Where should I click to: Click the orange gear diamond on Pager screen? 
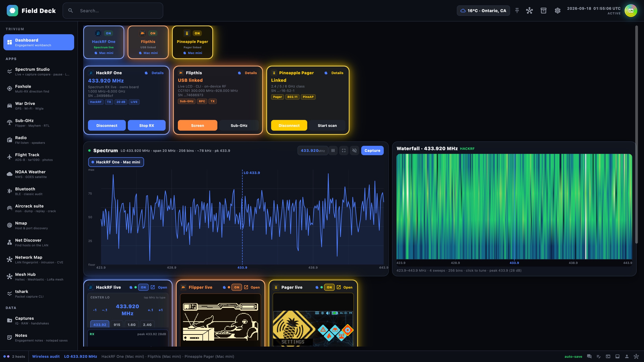(x=347, y=330)
